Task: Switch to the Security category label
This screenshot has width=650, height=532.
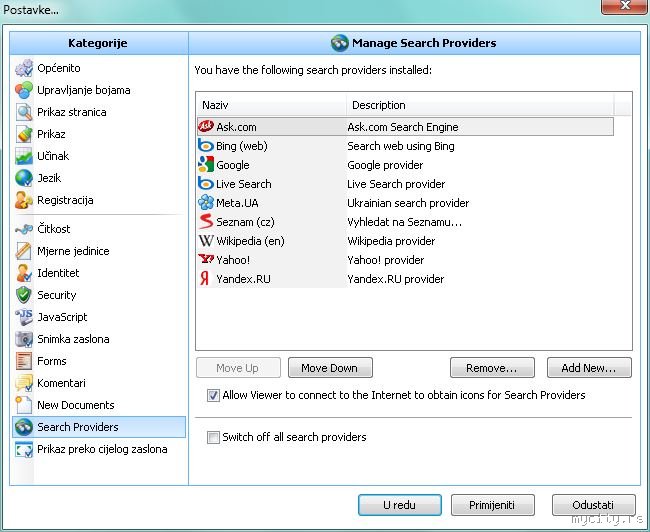Action: pos(57,295)
